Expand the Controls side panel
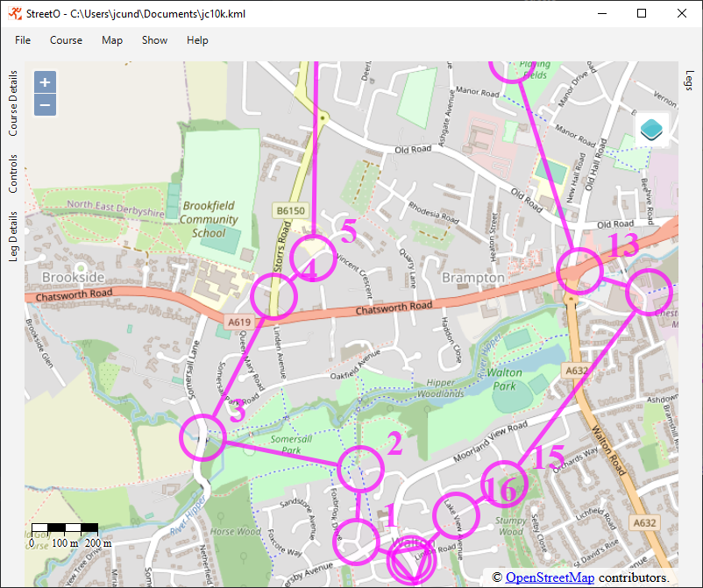Screen dimensions: 703x588 [x=12, y=174]
